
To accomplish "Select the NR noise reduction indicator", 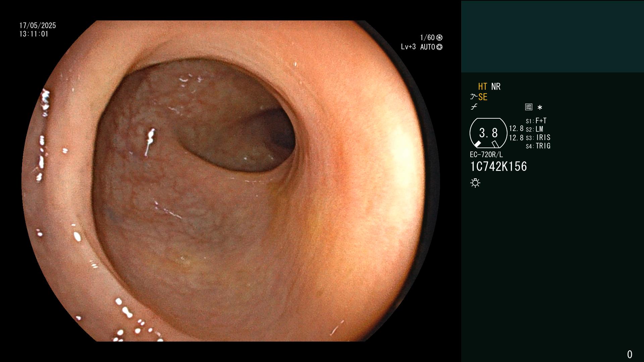I will coord(496,86).
